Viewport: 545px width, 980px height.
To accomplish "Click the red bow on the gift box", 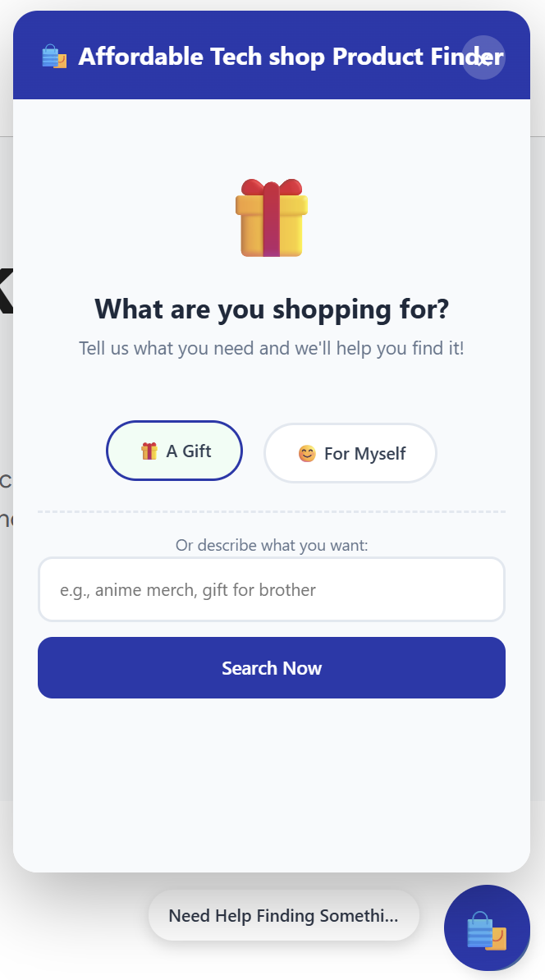I will coord(272,189).
